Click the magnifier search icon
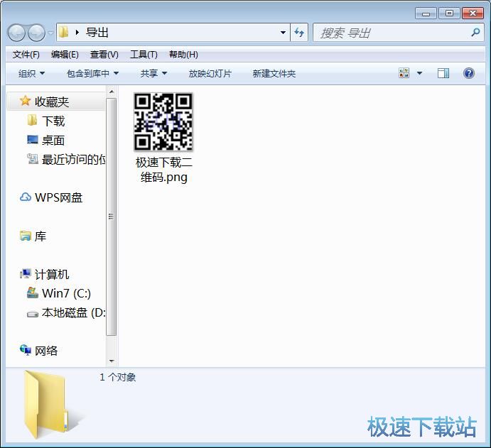The image size is (491, 448). point(475,32)
